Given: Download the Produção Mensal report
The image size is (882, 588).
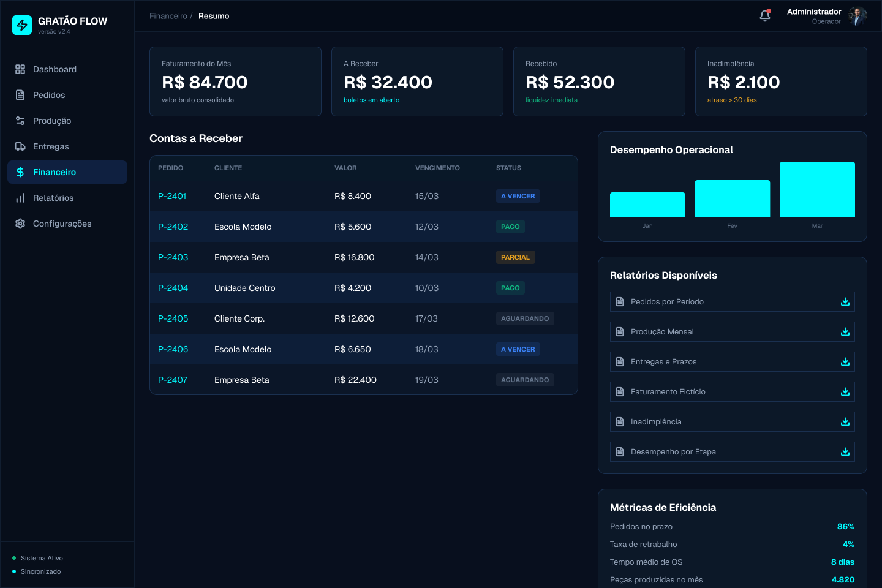Looking at the screenshot, I should pos(845,332).
